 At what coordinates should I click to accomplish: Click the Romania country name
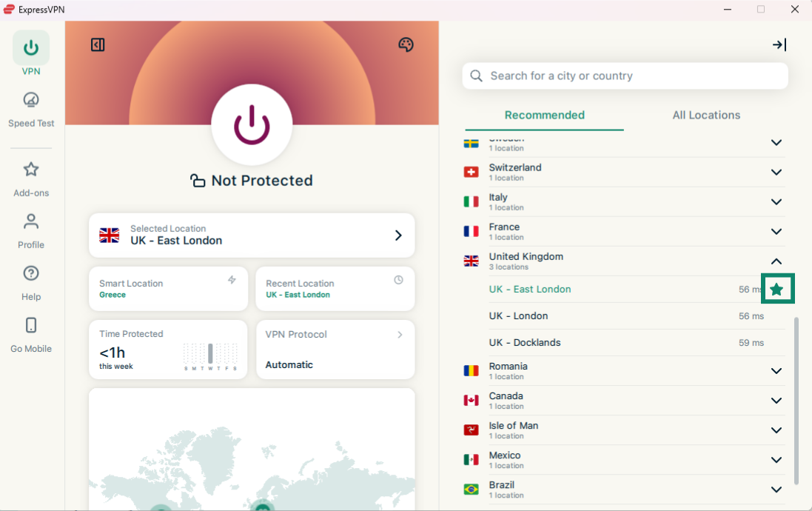pyautogui.click(x=508, y=366)
